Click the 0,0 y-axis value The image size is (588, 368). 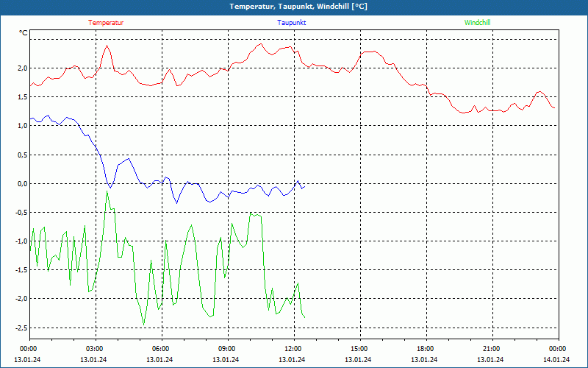(x=22, y=183)
